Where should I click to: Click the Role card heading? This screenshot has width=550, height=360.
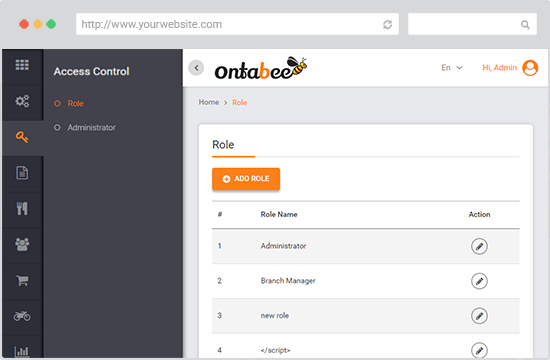click(223, 145)
